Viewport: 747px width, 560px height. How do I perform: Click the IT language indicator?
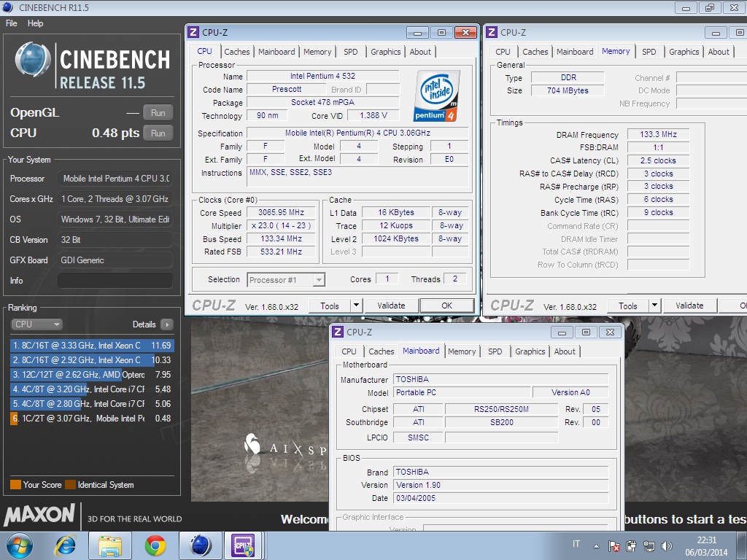coord(576,543)
